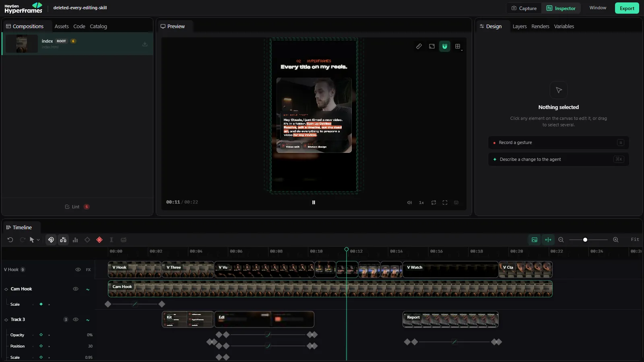The image size is (644, 362).
Task: Click the Export button
Action: point(627,8)
